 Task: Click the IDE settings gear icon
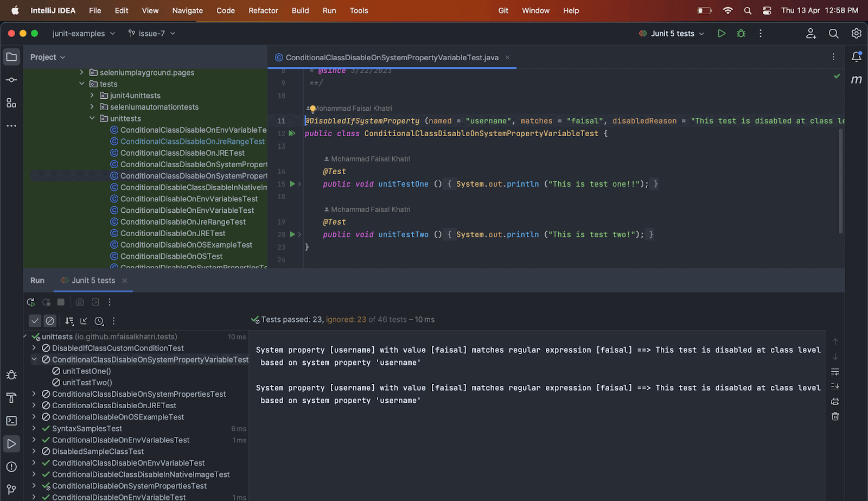pyautogui.click(x=856, y=34)
